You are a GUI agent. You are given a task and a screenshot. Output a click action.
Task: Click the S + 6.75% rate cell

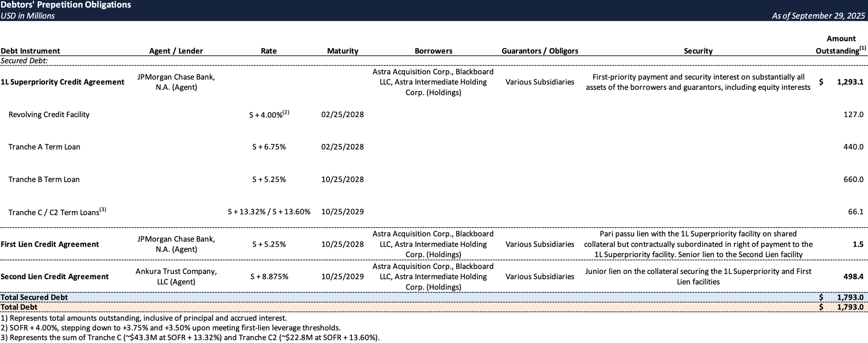tap(269, 147)
